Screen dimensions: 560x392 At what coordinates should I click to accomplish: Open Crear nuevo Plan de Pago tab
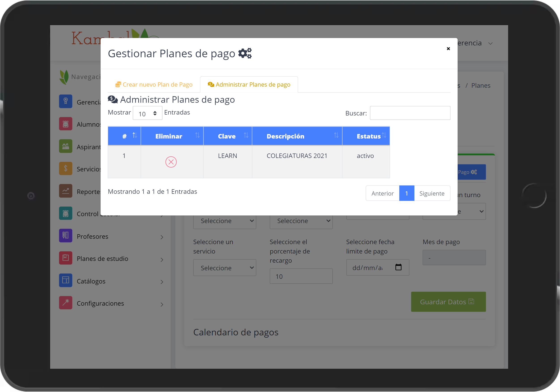click(154, 84)
